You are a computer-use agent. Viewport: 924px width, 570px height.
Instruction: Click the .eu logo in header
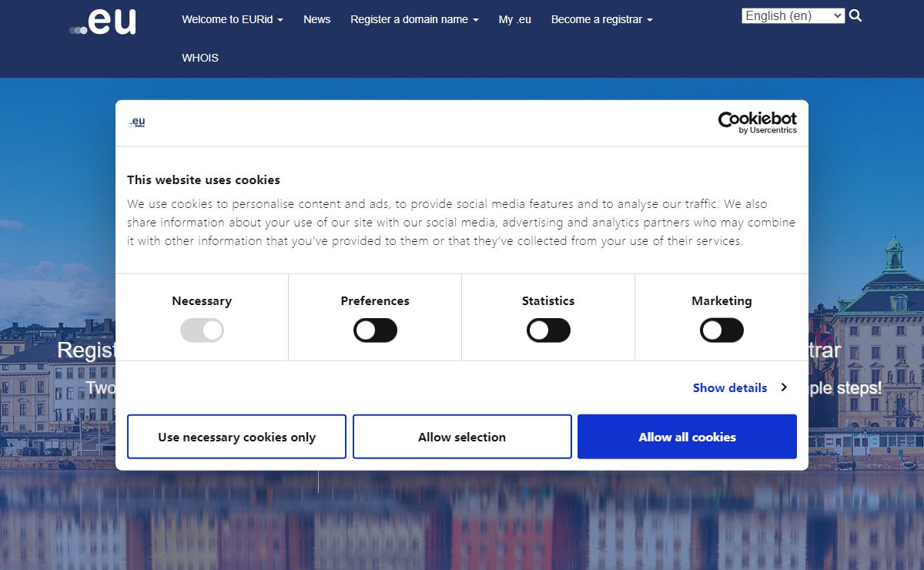pos(102,21)
